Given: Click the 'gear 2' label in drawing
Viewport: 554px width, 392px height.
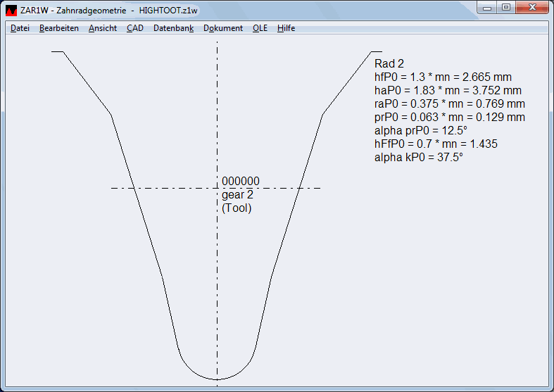Looking at the screenshot, I should pos(237,194).
